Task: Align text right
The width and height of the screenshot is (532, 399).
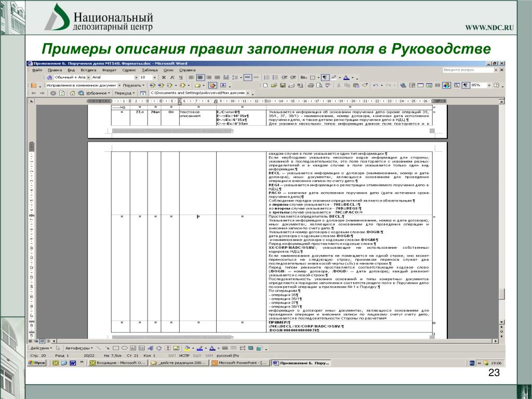Action: click(x=209, y=77)
